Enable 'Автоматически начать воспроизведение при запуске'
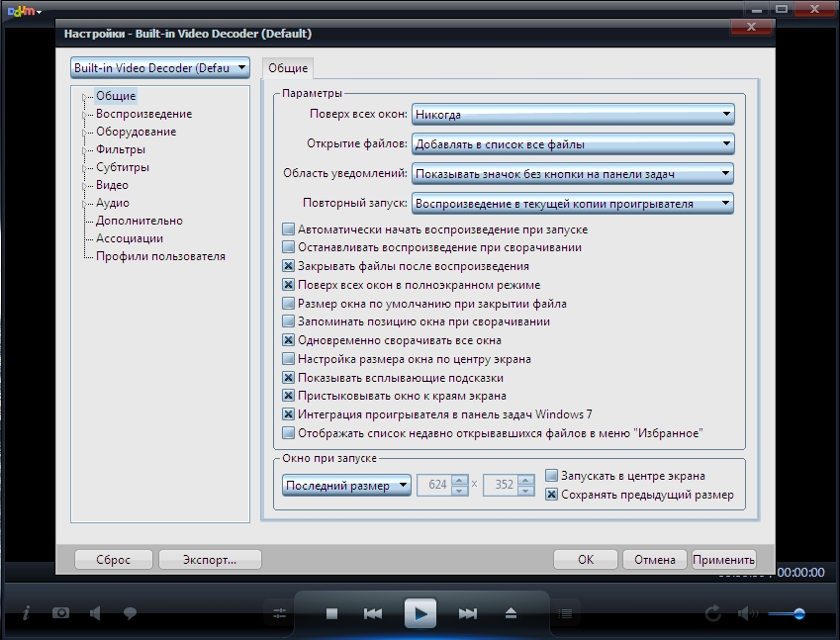The width and height of the screenshot is (840, 640). pyautogui.click(x=289, y=229)
